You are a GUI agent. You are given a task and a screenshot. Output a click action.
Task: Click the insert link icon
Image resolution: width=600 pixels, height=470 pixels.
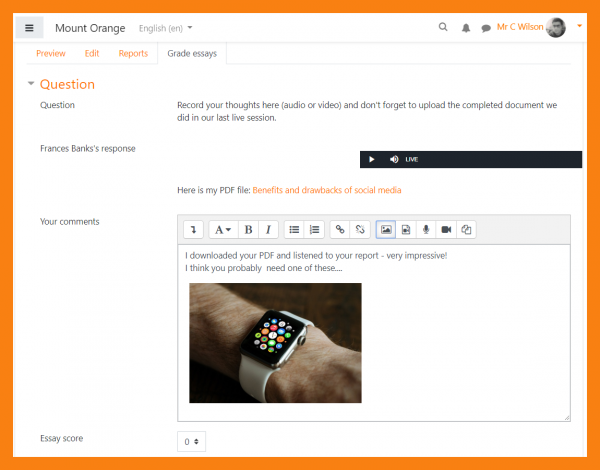coord(340,229)
